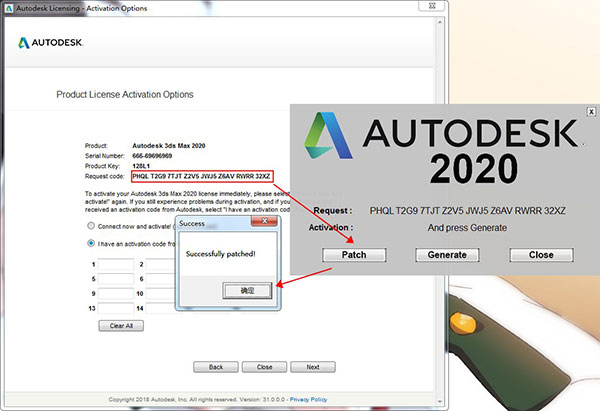Click Close in the Autodesk 2020 window
Viewport: 600px width, 411px height.
click(x=541, y=254)
